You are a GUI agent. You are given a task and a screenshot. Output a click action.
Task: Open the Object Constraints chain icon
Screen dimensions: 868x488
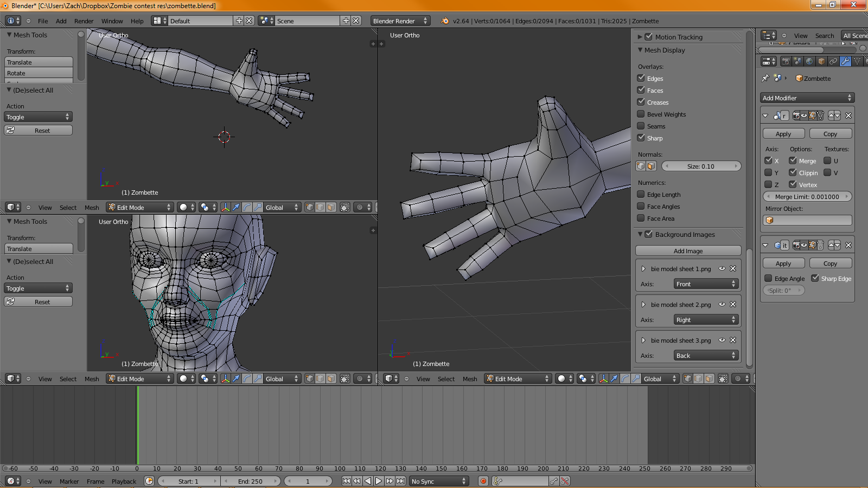[x=833, y=61]
